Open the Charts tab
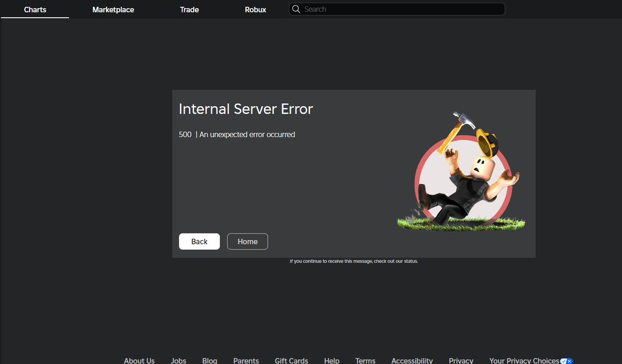Viewport: 622px width, 364px height. click(35, 9)
